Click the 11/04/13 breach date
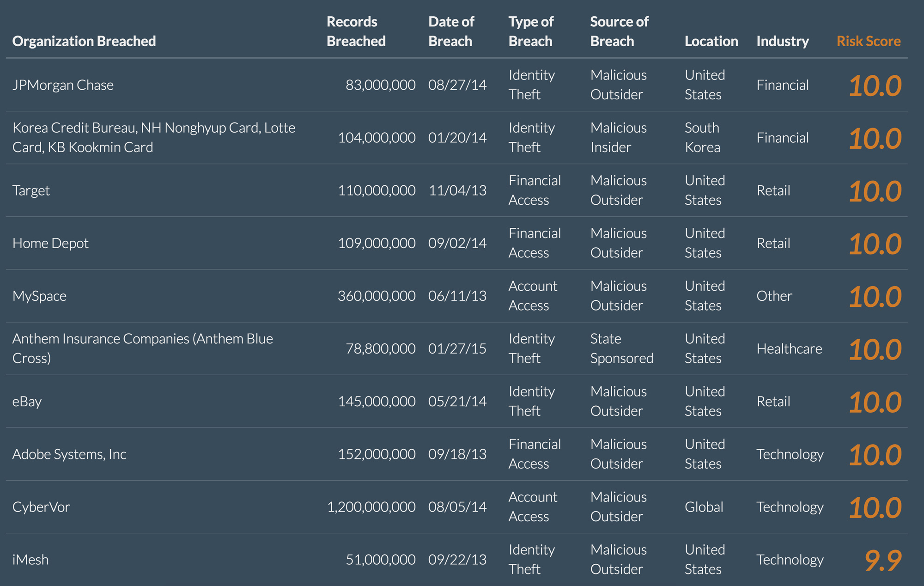 click(x=457, y=190)
